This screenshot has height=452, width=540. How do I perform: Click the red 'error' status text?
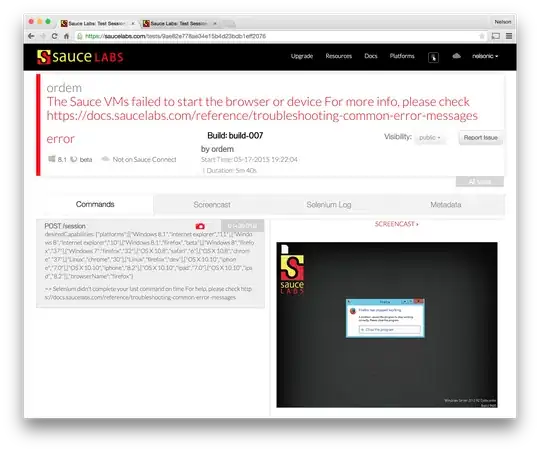click(60, 139)
